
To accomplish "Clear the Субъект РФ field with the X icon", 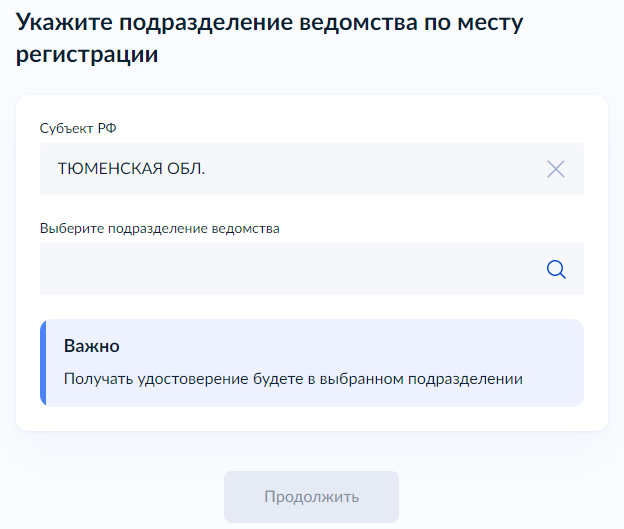I will 556,169.
